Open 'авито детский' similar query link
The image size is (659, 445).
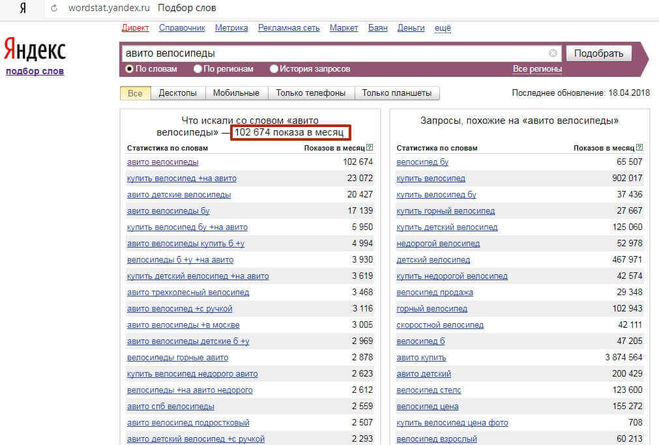[x=424, y=374]
